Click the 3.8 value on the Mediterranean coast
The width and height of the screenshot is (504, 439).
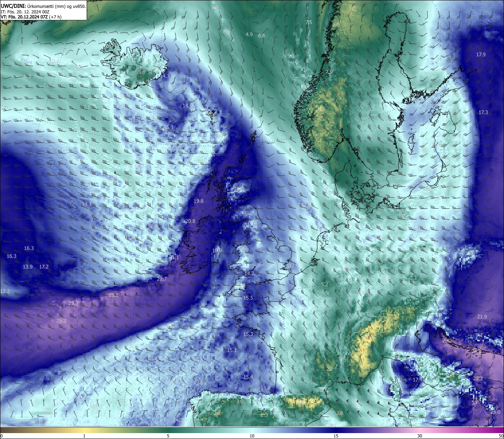[340, 413]
